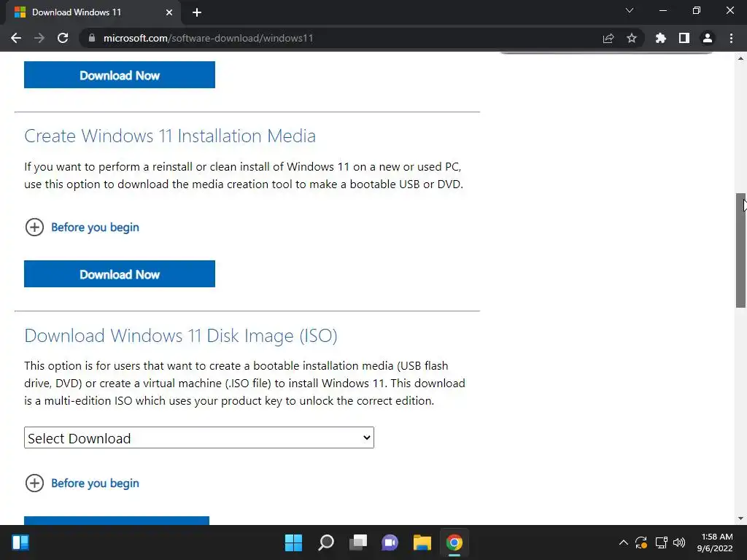Click the heading Create Windows 11 Installation Media
Image resolution: width=747 pixels, height=560 pixels.
click(x=170, y=136)
